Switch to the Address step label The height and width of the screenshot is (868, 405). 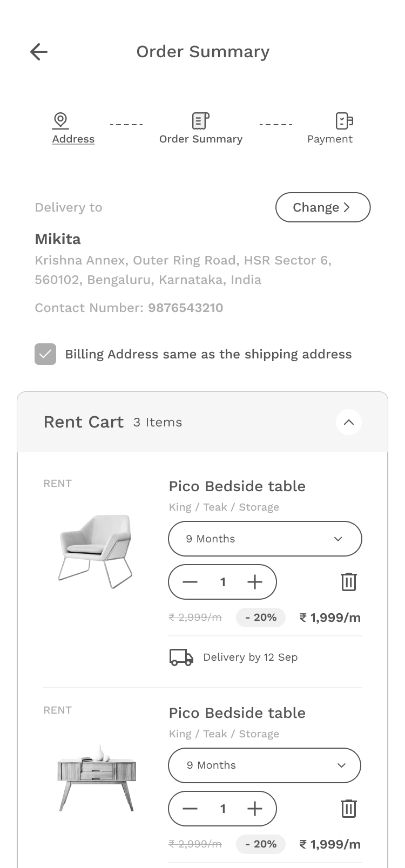click(x=73, y=139)
